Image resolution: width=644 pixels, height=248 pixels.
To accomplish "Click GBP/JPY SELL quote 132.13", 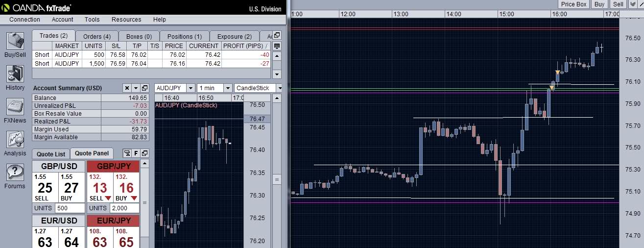I will point(100,187).
